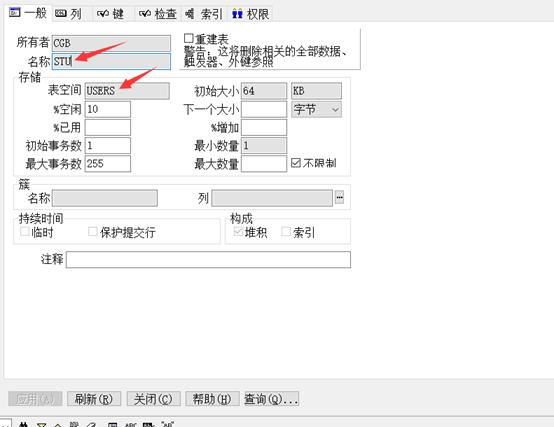Switch to the 一般 tab

[29, 13]
